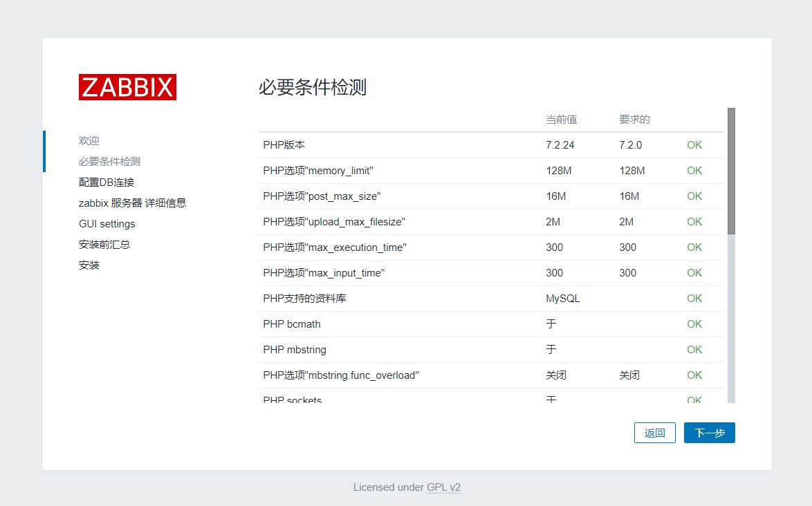Click current value 300 for max_execution_time

tap(554, 247)
